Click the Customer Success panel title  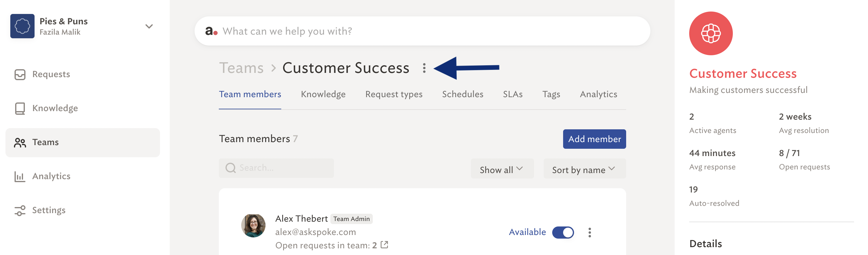743,73
